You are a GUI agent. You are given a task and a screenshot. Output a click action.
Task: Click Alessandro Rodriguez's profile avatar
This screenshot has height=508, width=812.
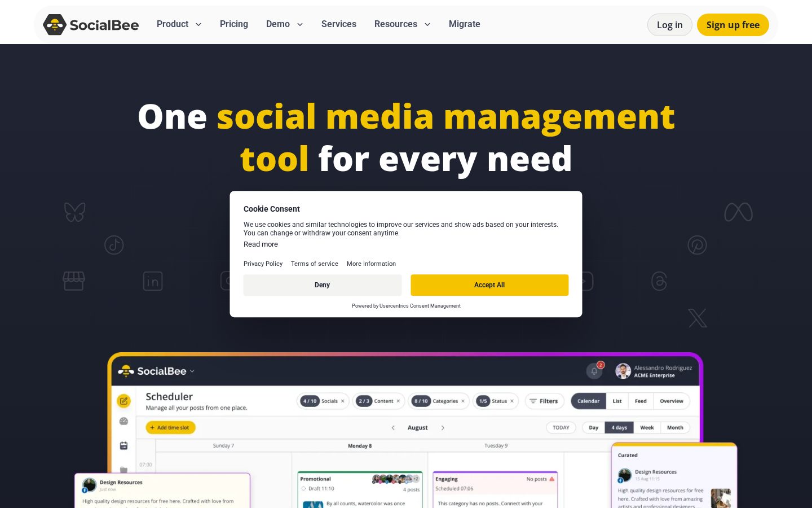tap(623, 371)
